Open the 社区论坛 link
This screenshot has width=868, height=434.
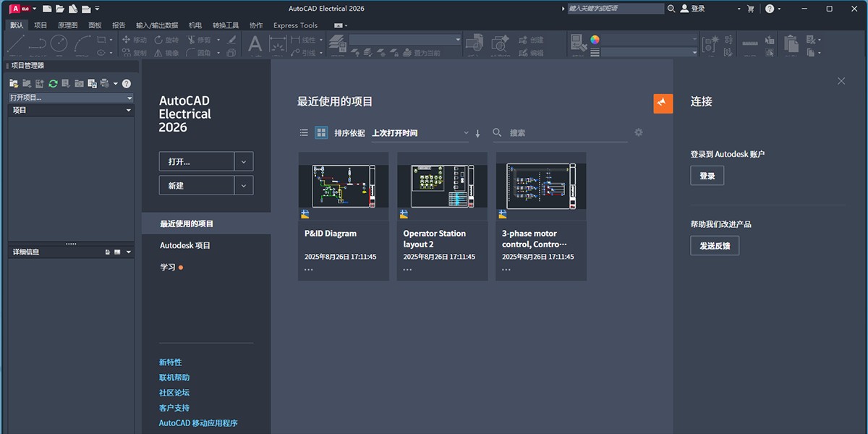point(173,392)
